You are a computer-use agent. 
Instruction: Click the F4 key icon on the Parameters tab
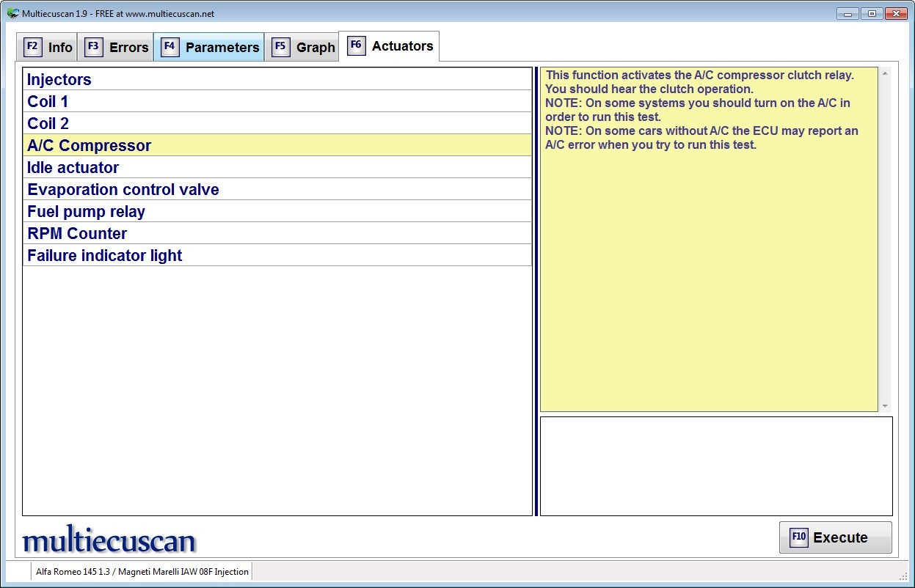click(x=169, y=46)
